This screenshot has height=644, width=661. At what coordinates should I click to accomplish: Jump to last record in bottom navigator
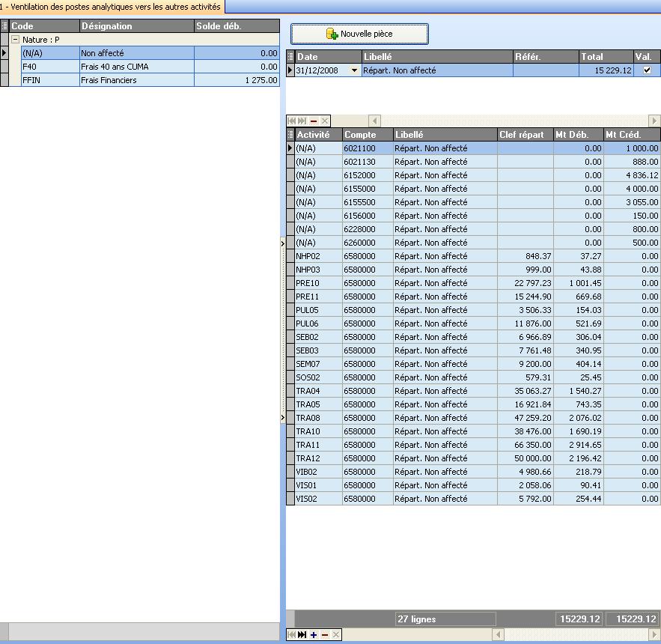tap(302, 635)
